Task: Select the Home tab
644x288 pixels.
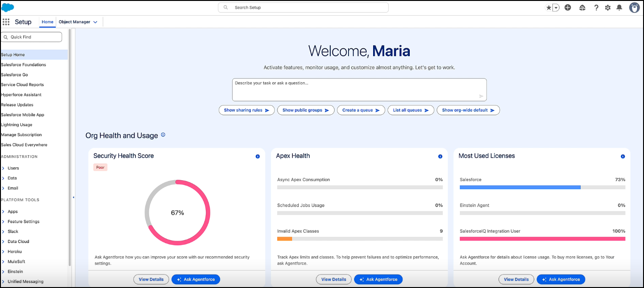Action: [47, 22]
